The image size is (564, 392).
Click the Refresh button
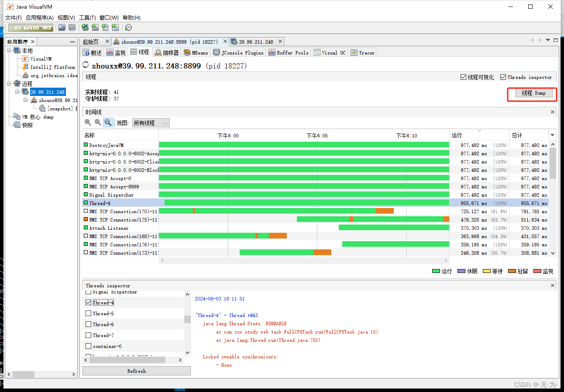point(137,371)
